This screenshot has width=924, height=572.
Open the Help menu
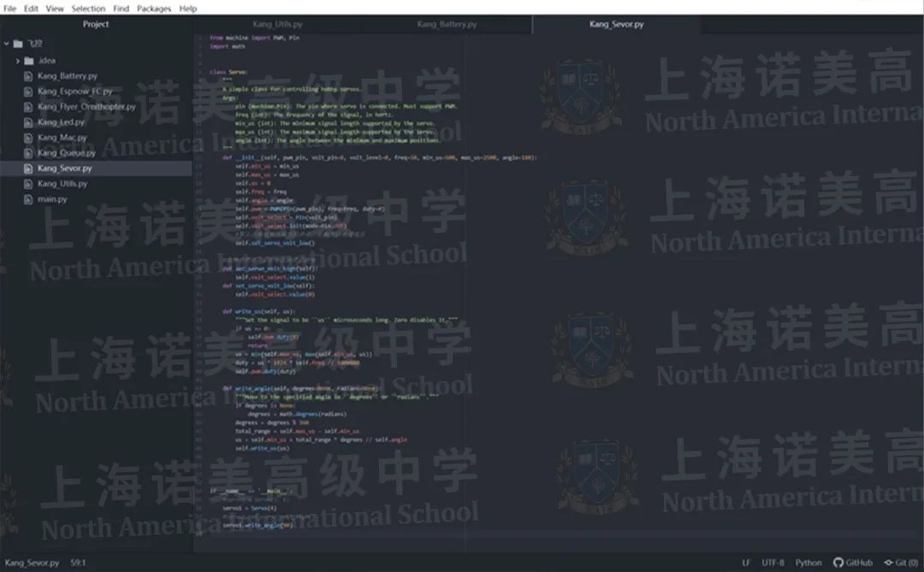point(188,9)
